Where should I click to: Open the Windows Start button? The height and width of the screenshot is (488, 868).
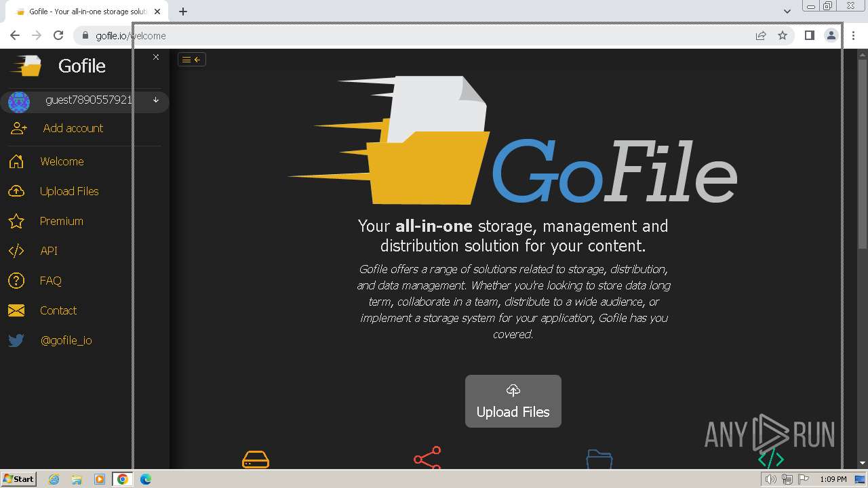click(x=19, y=479)
